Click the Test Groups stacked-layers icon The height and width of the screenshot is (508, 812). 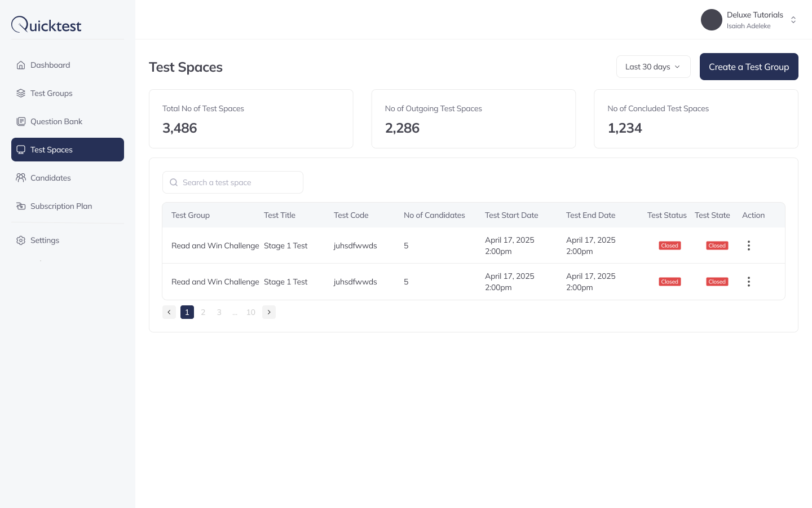tap(21, 93)
